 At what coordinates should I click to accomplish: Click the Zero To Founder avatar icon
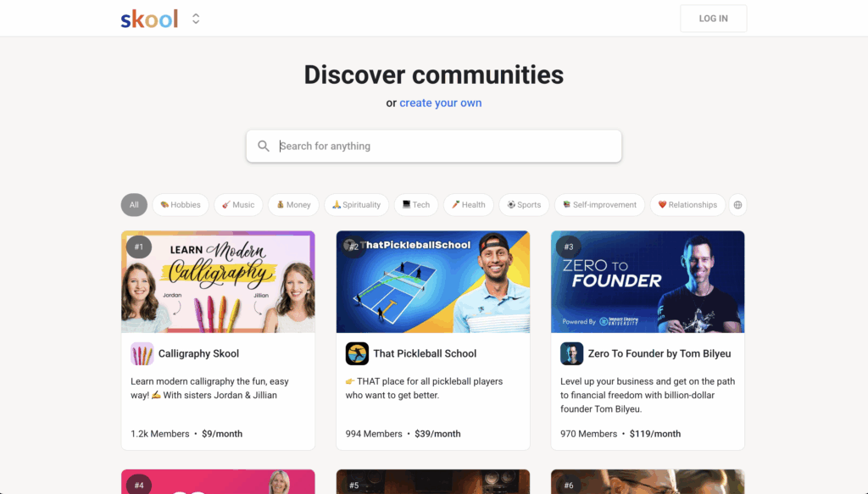coord(572,353)
